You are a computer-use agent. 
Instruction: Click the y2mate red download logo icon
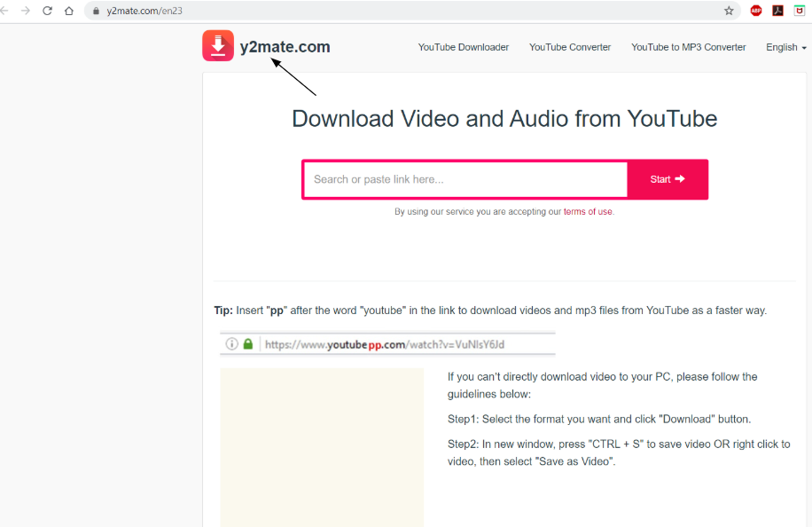218,45
